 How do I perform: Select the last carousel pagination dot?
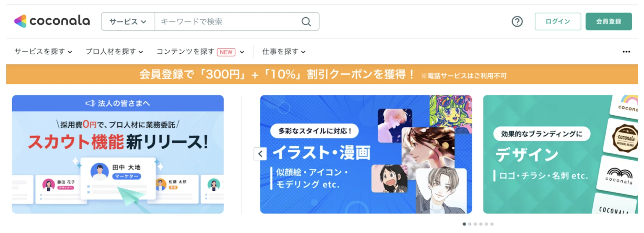tap(492, 224)
